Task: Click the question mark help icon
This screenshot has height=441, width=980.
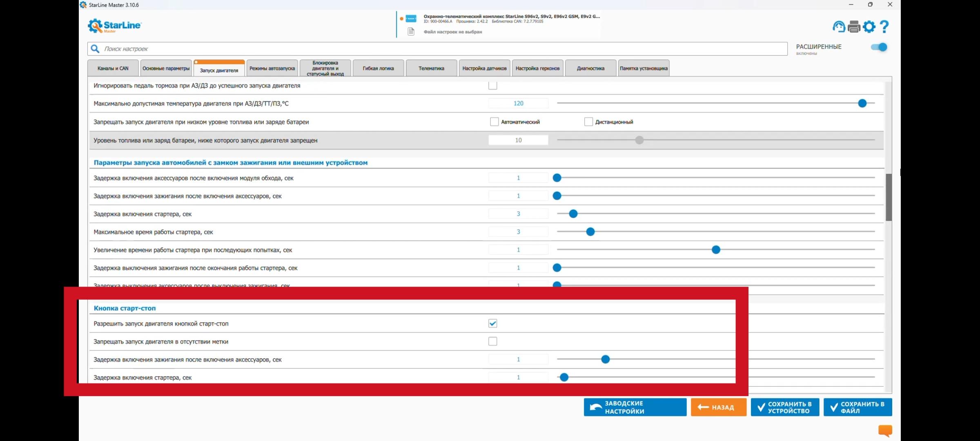Action: coord(884,27)
